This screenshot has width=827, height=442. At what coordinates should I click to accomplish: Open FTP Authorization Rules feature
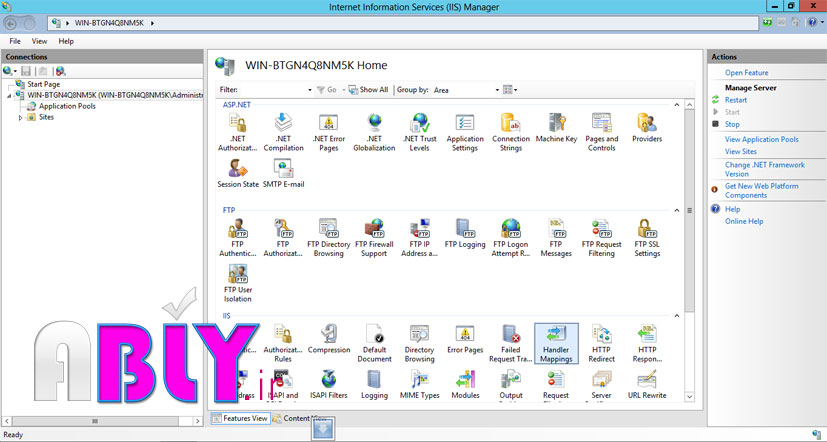(283, 238)
